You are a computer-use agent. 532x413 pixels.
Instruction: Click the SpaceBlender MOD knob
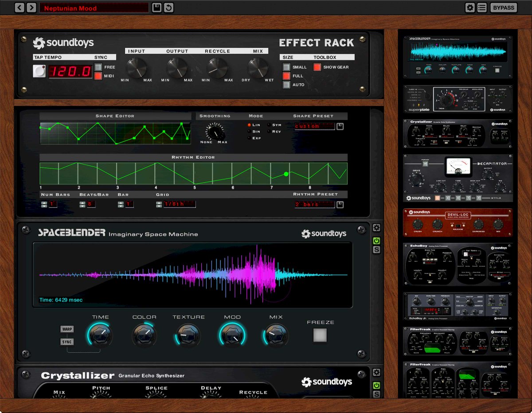(x=232, y=335)
